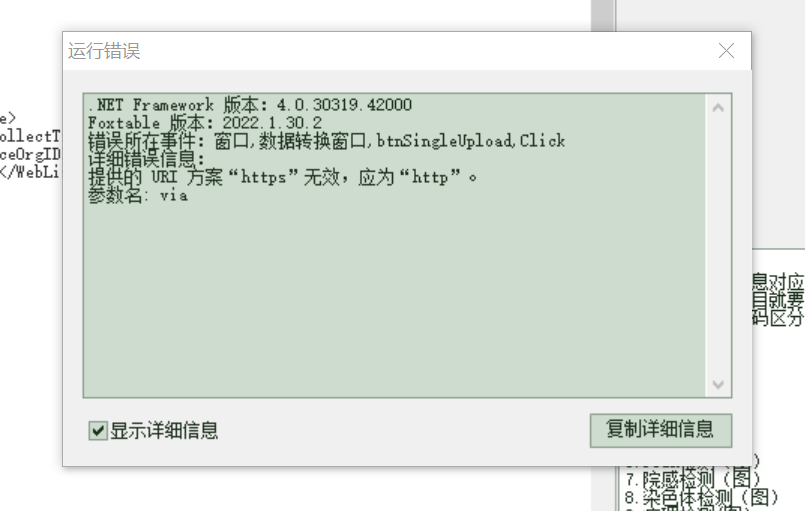Close the 运行错误 dialog
805x511 pixels.
[726, 51]
